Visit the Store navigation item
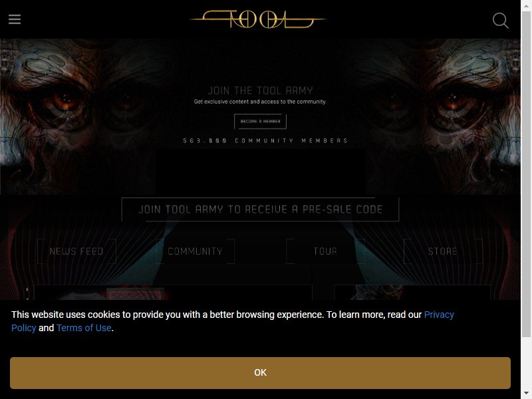532x399 pixels. point(443,251)
